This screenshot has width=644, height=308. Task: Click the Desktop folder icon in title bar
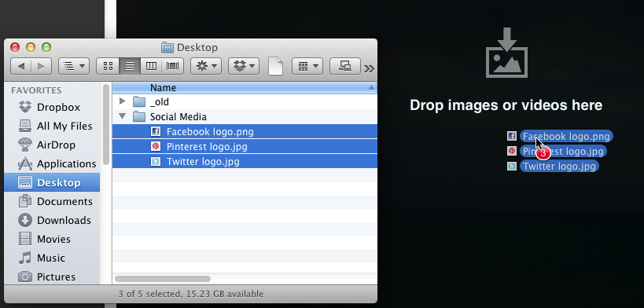(x=167, y=47)
